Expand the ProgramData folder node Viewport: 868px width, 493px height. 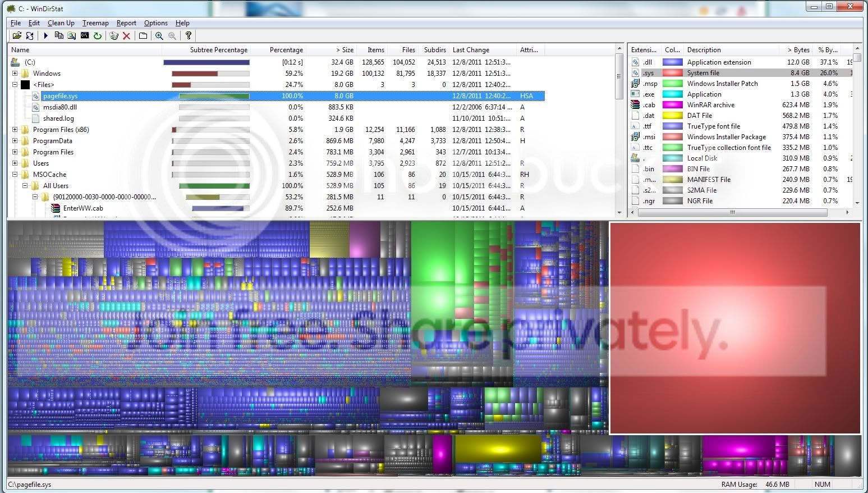pyautogui.click(x=15, y=141)
